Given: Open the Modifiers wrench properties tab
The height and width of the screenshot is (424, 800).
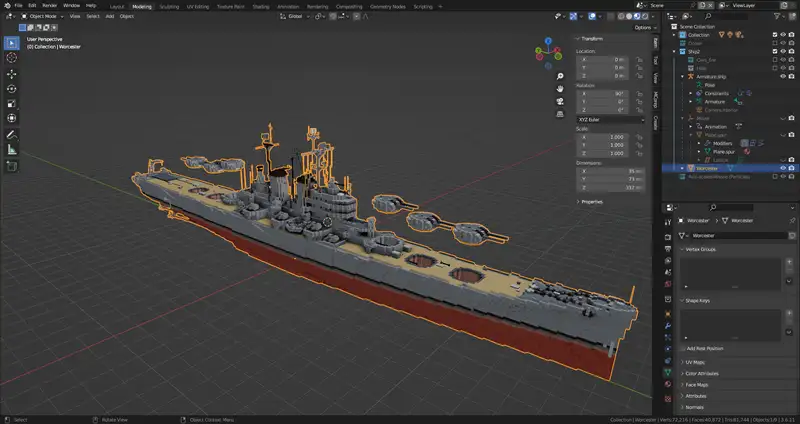Looking at the screenshot, I should pos(668,326).
